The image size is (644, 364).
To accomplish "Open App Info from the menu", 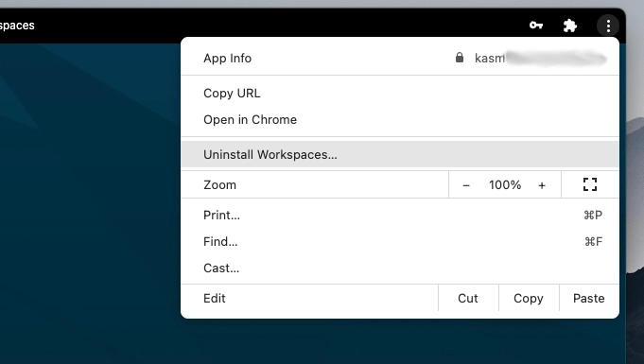I will pos(400,58).
